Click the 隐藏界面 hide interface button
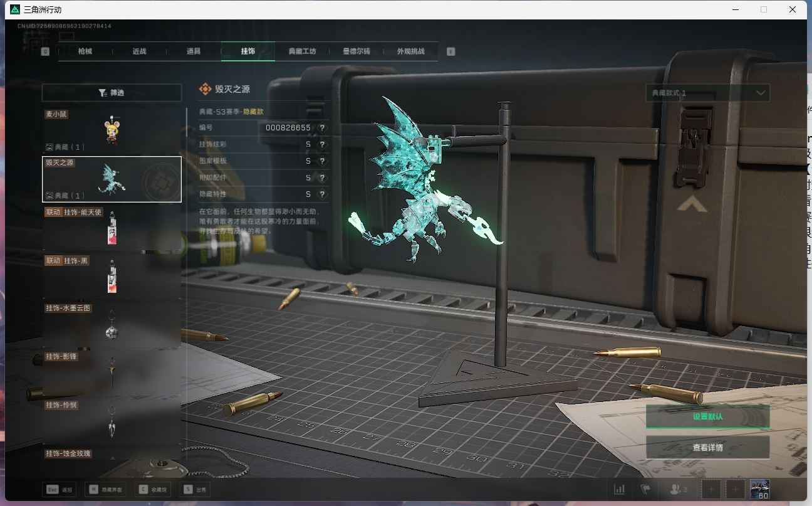Image resolution: width=812 pixels, height=506 pixels. coord(105,490)
